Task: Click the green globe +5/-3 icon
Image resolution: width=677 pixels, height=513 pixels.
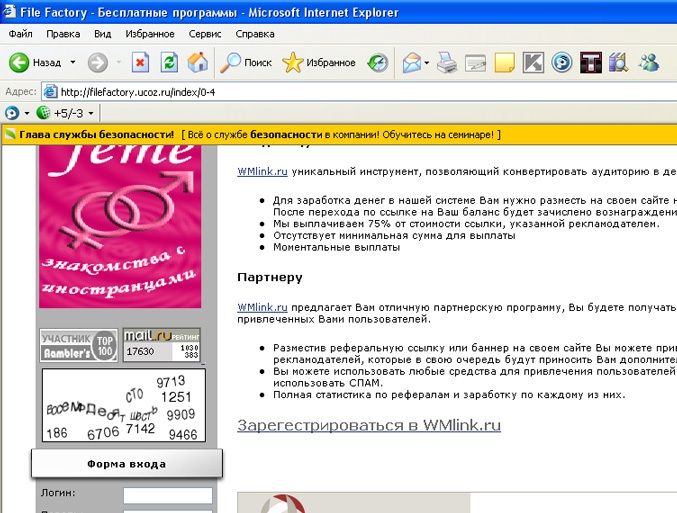Action: pos(60,113)
